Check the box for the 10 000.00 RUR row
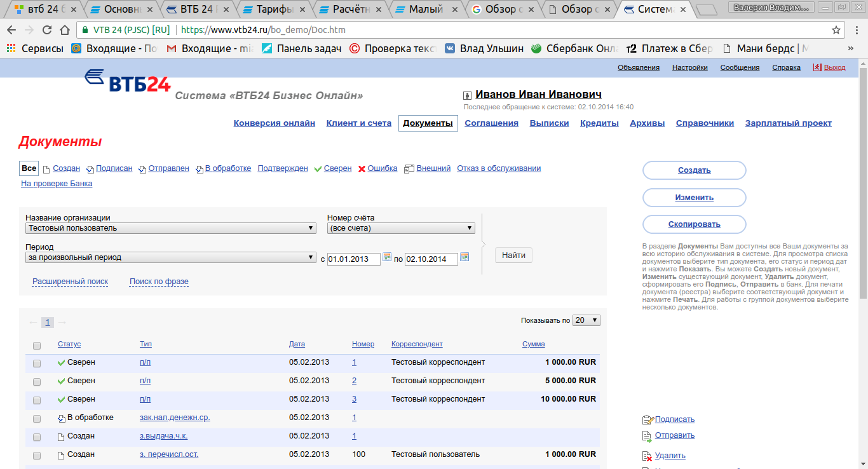The height and width of the screenshot is (469, 868). 37,400
